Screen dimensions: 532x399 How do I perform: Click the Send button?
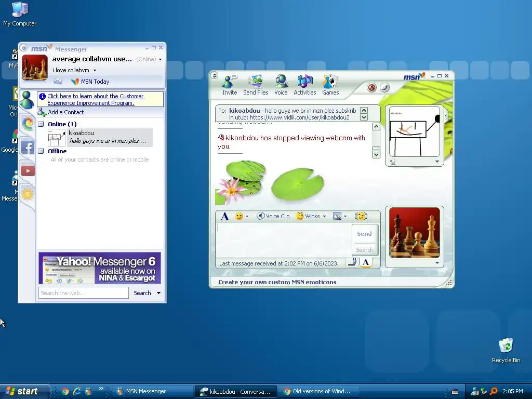pos(364,234)
